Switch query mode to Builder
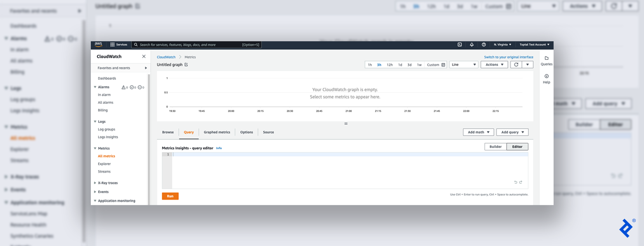The height and width of the screenshot is (246, 644). [x=495, y=147]
